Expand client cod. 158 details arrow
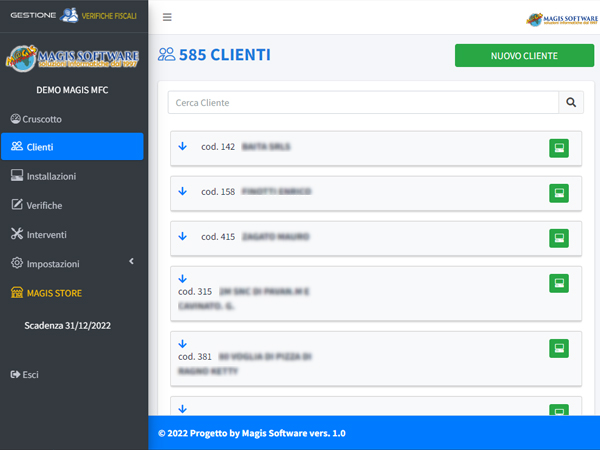 point(183,191)
